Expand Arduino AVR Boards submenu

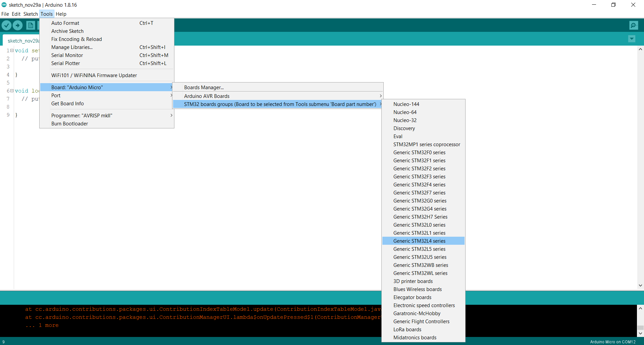click(278, 96)
